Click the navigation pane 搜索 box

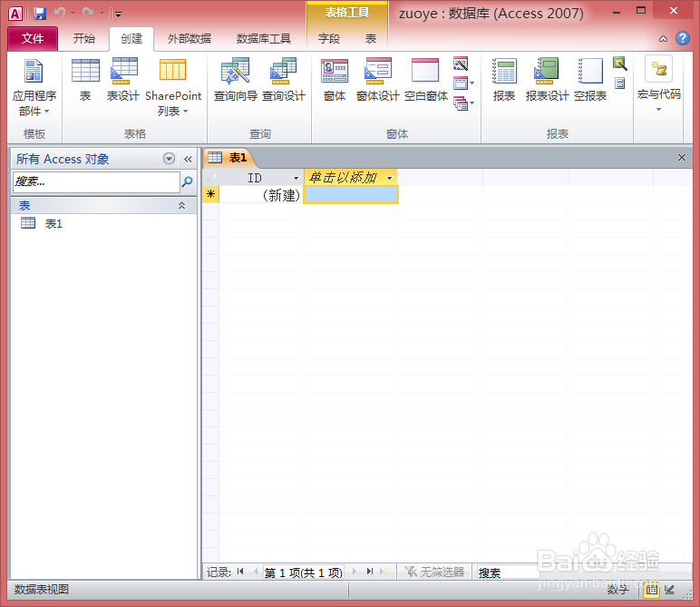click(96, 181)
